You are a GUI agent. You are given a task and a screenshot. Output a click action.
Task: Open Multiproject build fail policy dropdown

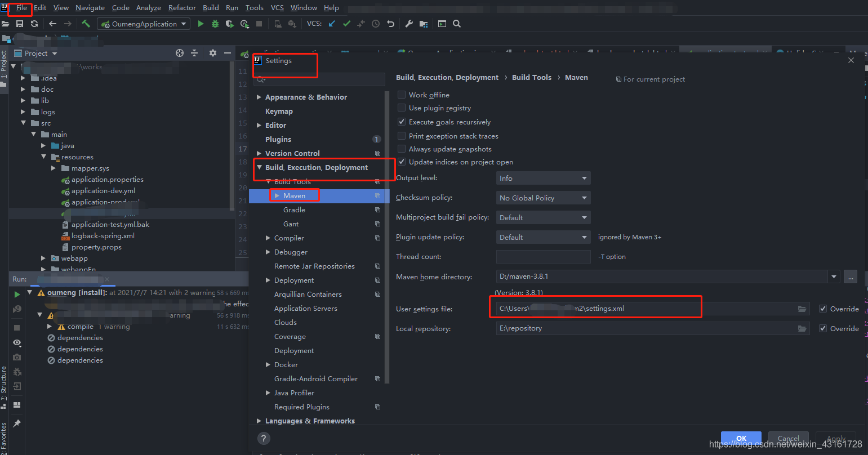pos(543,217)
